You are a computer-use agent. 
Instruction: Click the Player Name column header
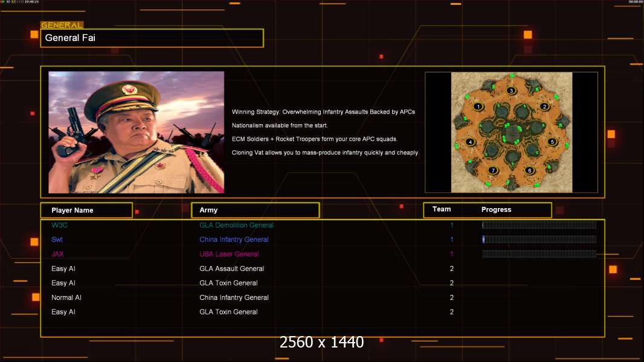(86, 211)
